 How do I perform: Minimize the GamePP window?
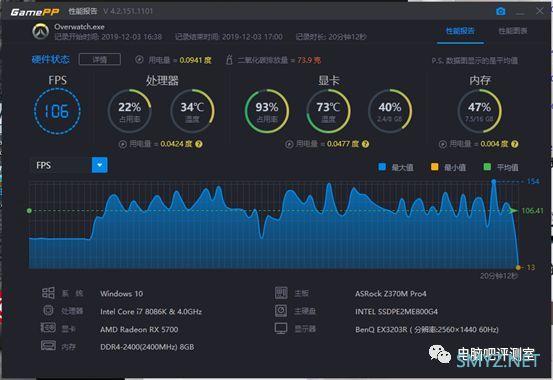pyautogui.click(x=520, y=12)
